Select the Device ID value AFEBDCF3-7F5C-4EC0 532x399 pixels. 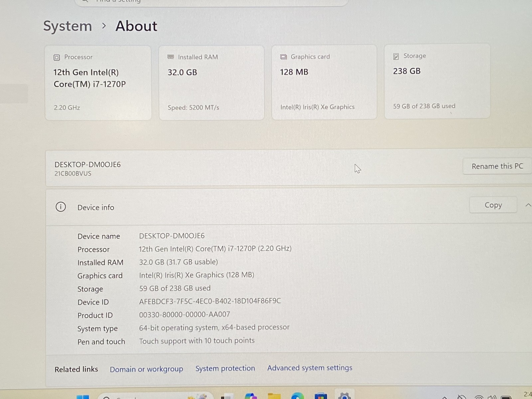(x=210, y=301)
